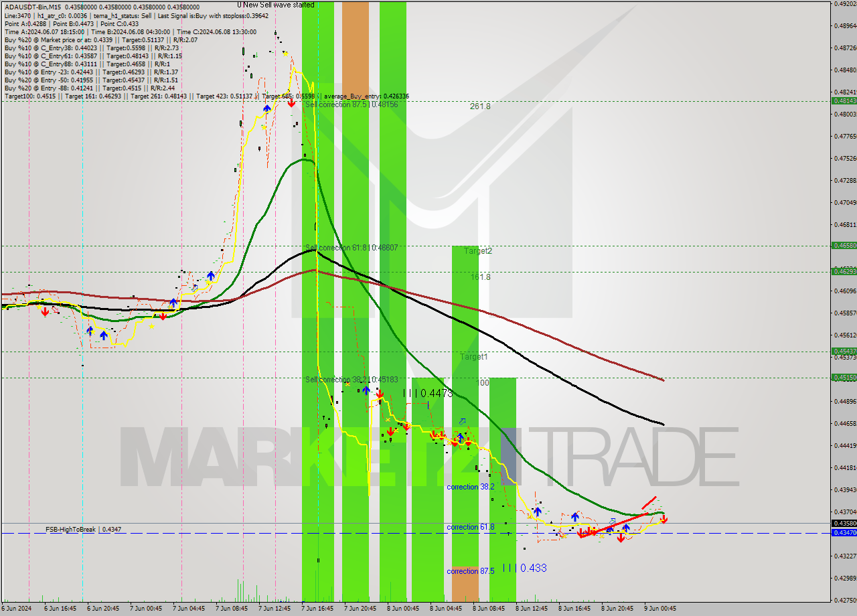This screenshot has height=616, width=857.
Task: Click the Target1 label
Action: click(x=474, y=357)
